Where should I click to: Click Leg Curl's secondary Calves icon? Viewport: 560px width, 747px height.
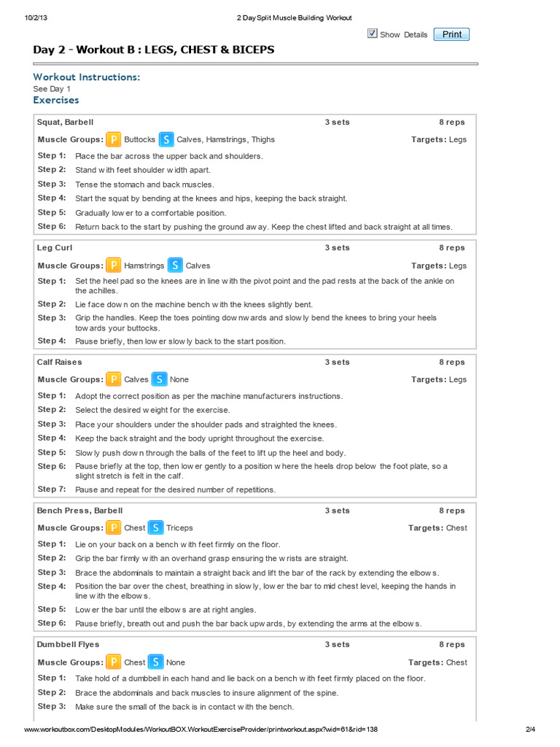point(175,266)
